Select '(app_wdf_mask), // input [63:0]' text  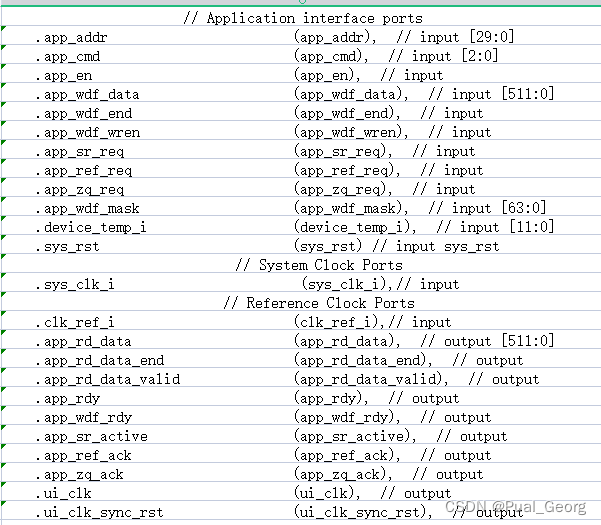pos(420,208)
